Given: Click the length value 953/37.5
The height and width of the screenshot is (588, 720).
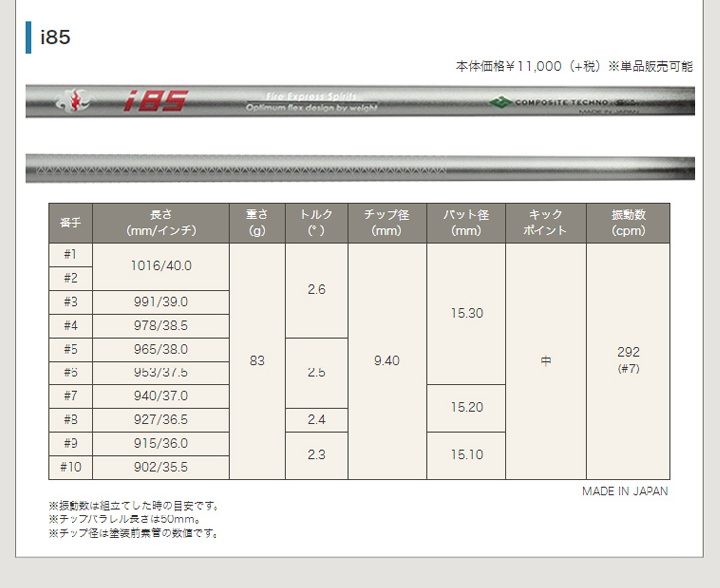Looking at the screenshot, I should coord(161,373).
